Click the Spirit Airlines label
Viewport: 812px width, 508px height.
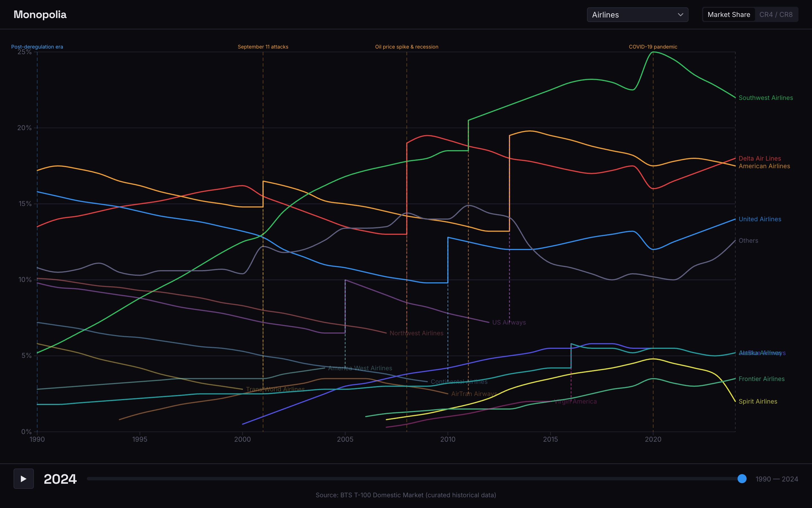pyautogui.click(x=758, y=402)
